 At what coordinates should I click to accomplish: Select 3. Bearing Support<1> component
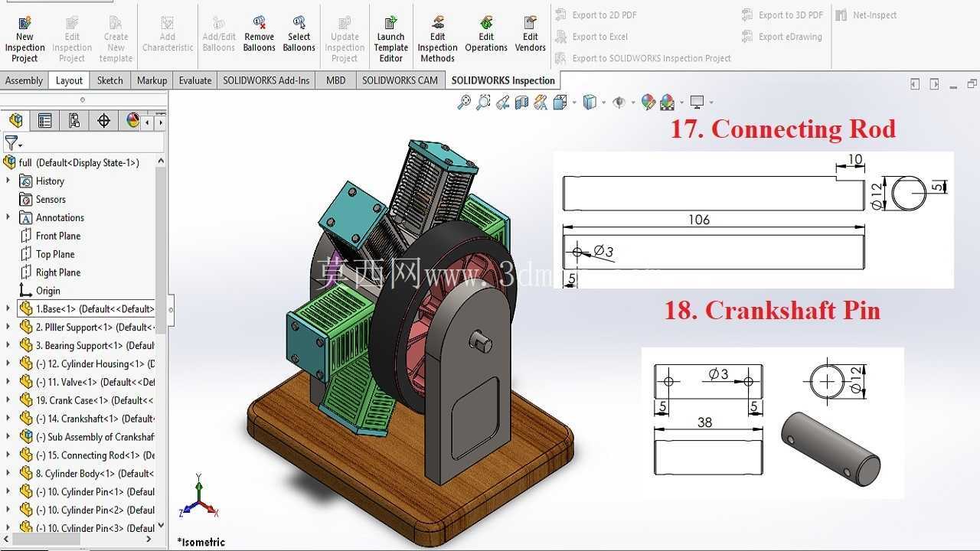tap(87, 345)
